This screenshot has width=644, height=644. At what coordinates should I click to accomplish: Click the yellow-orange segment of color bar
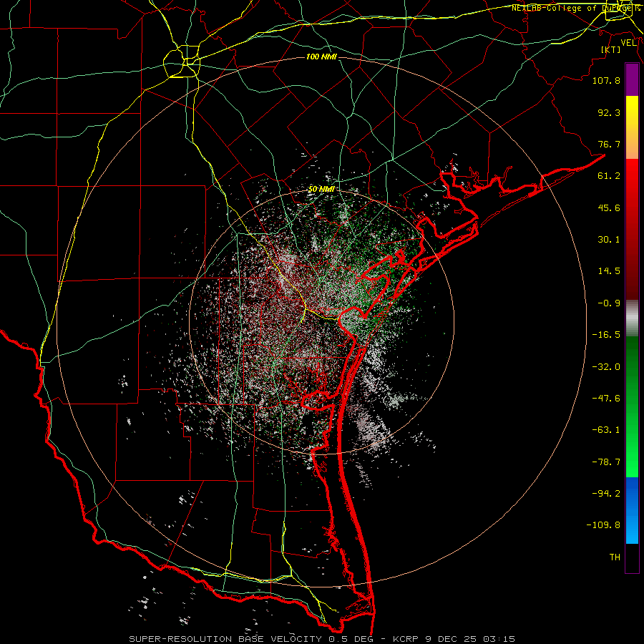point(632,127)
